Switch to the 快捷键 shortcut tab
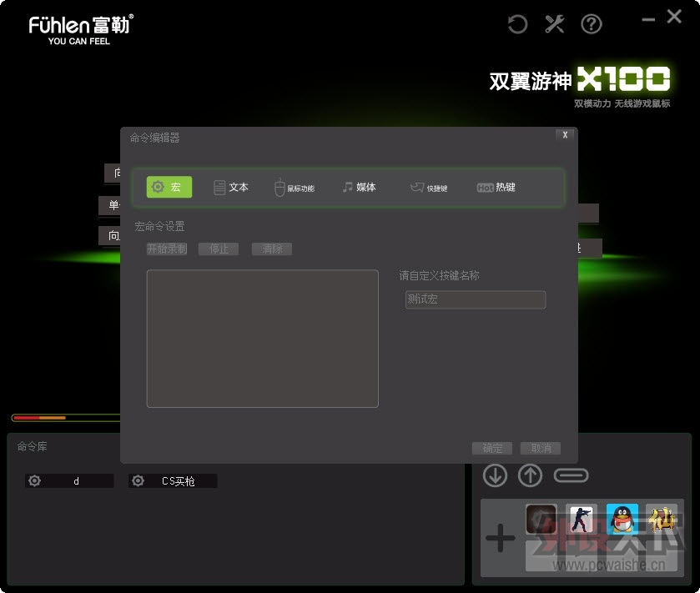700x593 pixels. tap(429, 188)
